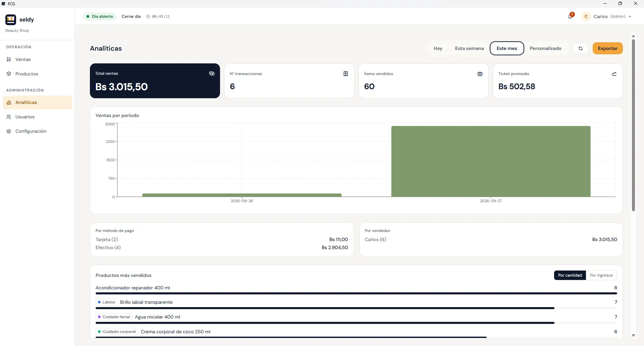Click the clock icon beside session timer

point(148,16)
